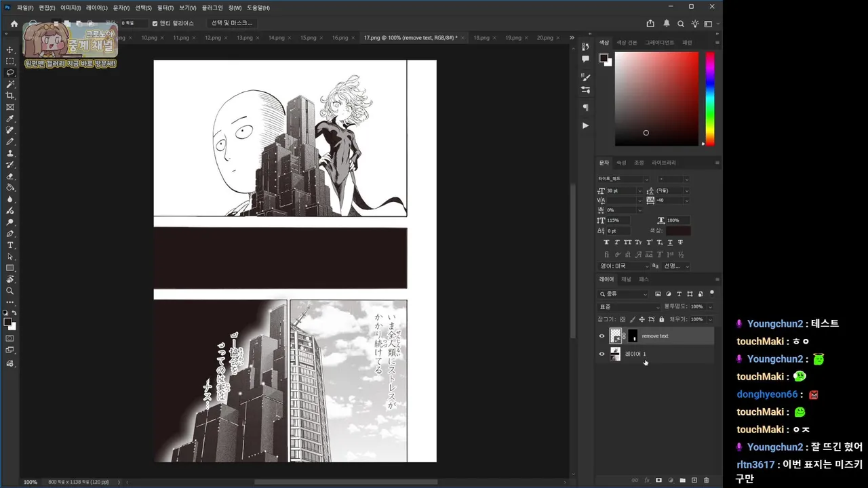Click the foreground color swatch in Color panel
Screen dimensions: 868x488
(603, 58)
